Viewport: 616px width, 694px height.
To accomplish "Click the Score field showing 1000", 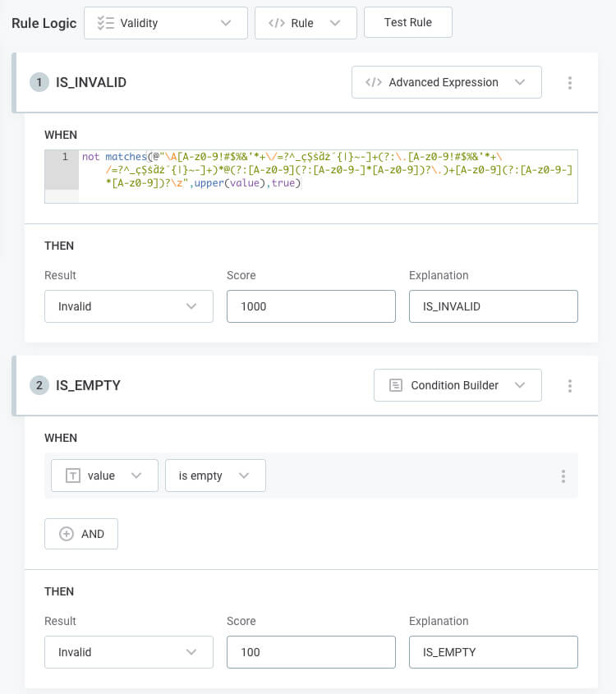I will pos(310,306).
